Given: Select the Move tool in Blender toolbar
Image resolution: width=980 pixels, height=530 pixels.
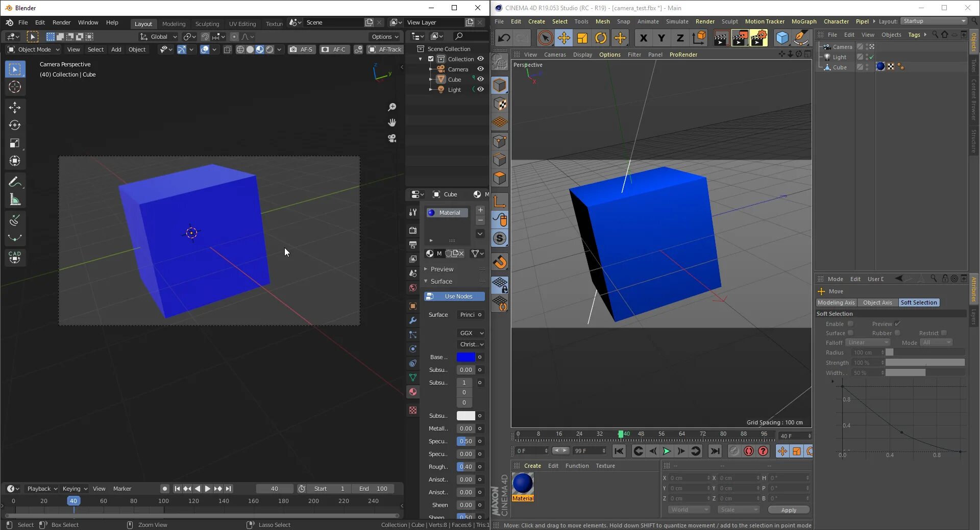Looking at the screenshot, I should (15, 107).
